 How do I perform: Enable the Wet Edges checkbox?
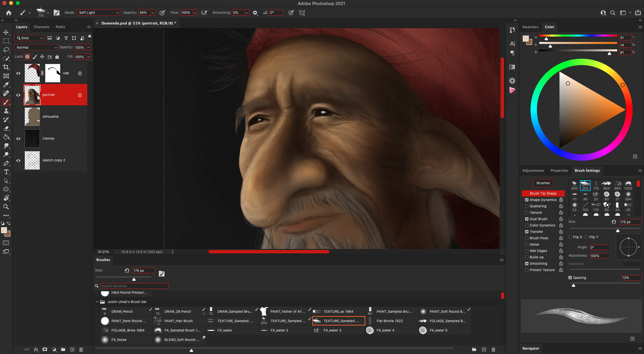(527, 251)
